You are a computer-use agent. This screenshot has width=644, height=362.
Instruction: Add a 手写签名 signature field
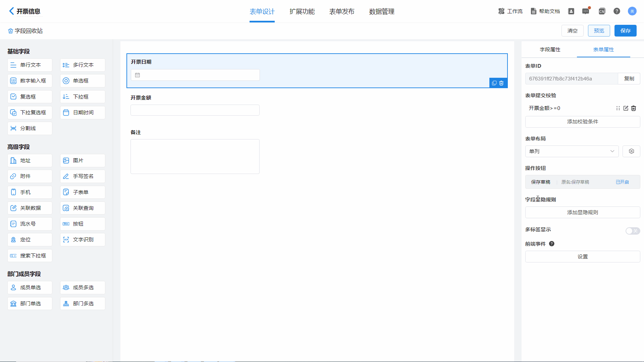click(x=83, y=176)
